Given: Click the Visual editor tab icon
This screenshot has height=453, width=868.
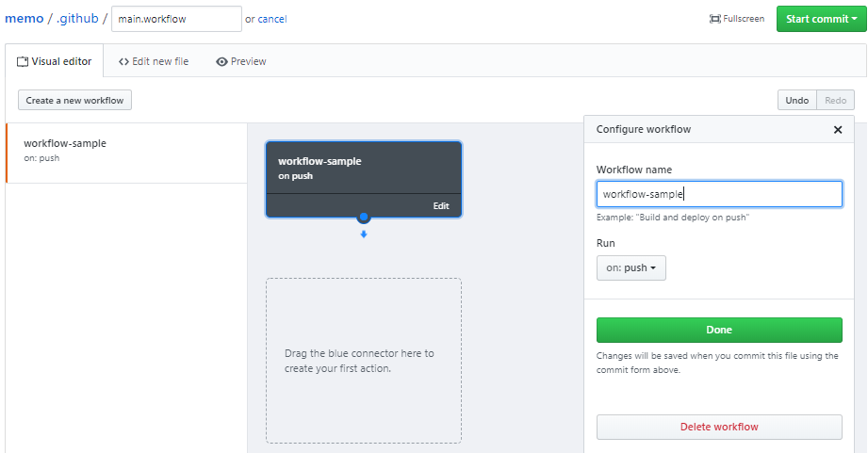Looking at the screenshot, I should [x=22, y=61].
